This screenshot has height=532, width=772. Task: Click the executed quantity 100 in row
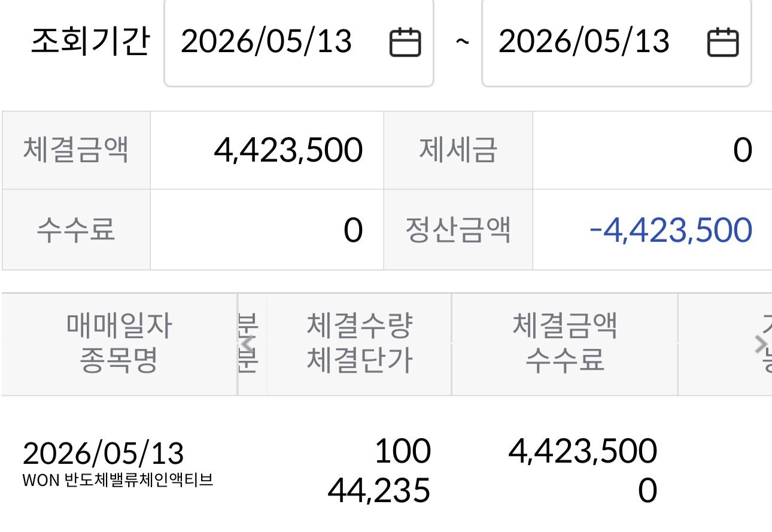tap(402, 452)
